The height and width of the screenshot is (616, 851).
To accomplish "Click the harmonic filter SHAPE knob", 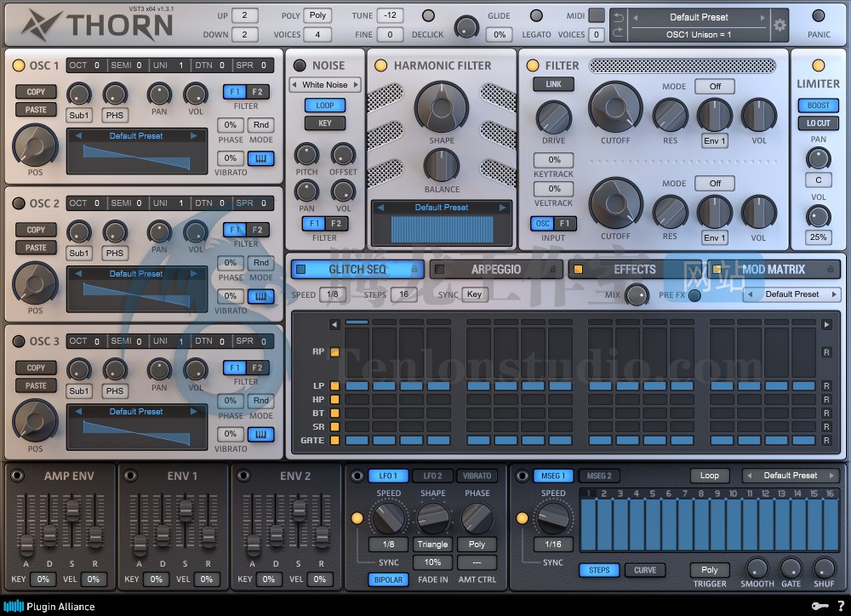I will coord(441,107).
